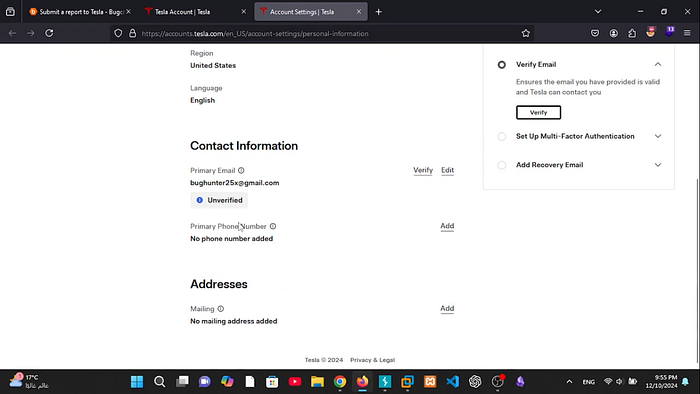Open the ENG language indicator

(588, 382)
